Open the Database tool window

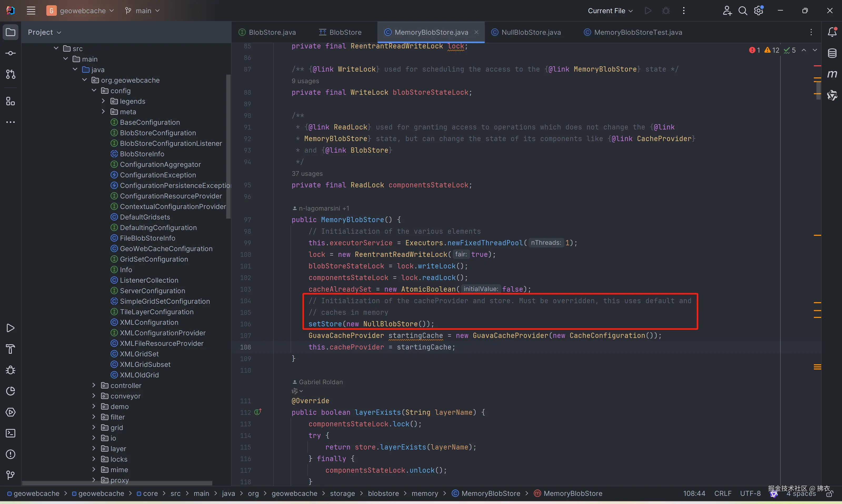pyautogui.click(x=832, y=53)
